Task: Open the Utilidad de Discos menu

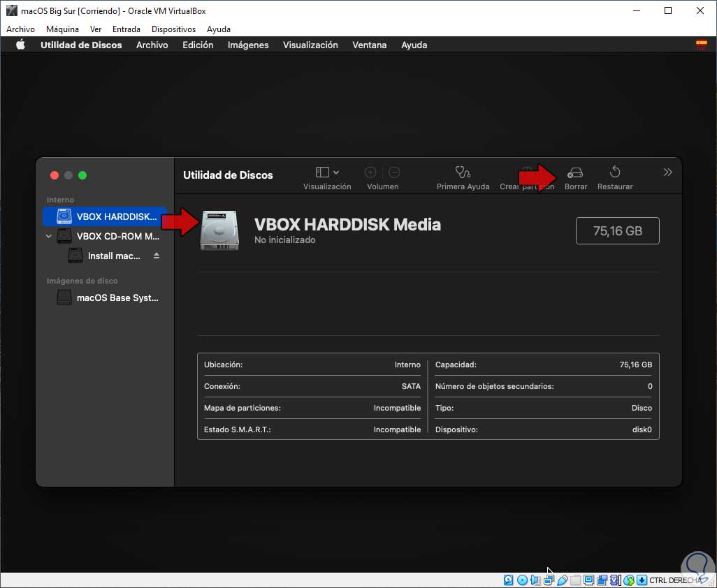Action: [x=81, y=45]
